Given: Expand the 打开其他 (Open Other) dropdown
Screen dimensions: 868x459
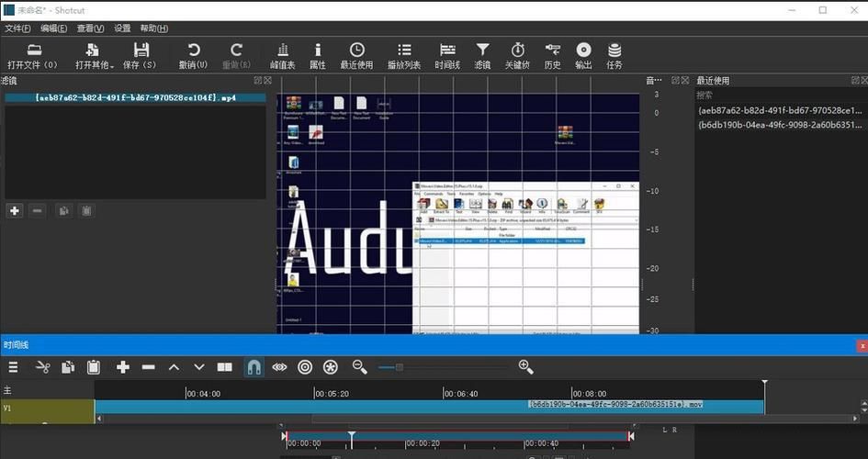Looking at the screenshot, I should 95,54.
